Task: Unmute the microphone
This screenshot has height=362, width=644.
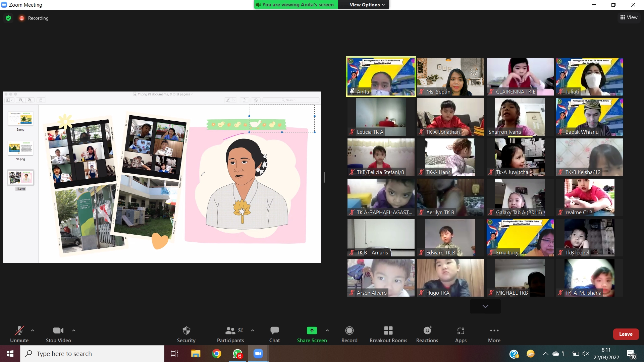Action: click(x=19, y=334)
